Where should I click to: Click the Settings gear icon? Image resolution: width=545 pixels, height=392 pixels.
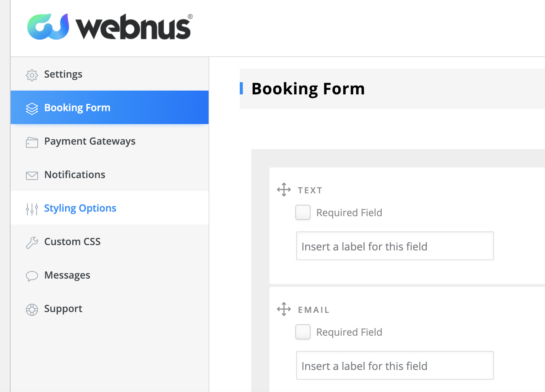tap(32, 75)
